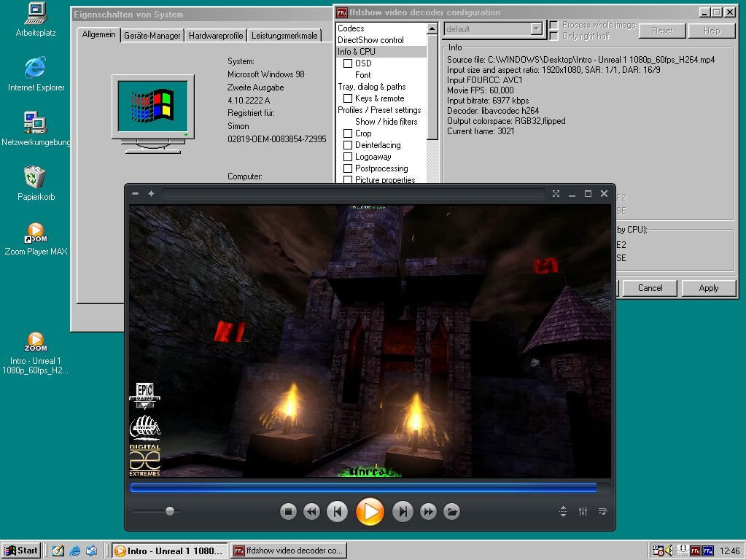Select Show / hide filters entry
The height and width of the screenshot is (560, 746).
pos(386,122)
